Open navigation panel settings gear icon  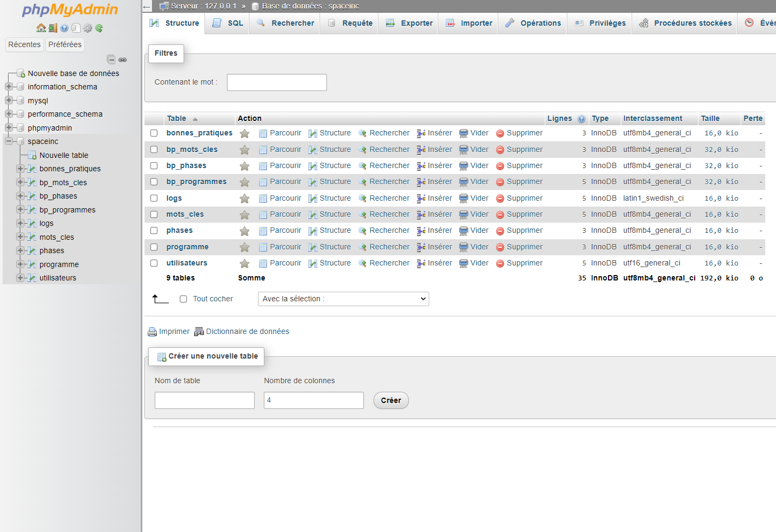click(88, 28)
